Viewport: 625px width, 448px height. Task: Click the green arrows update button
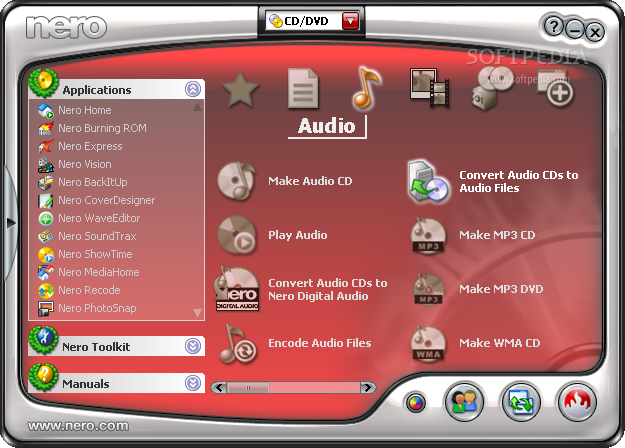point(521,401)
